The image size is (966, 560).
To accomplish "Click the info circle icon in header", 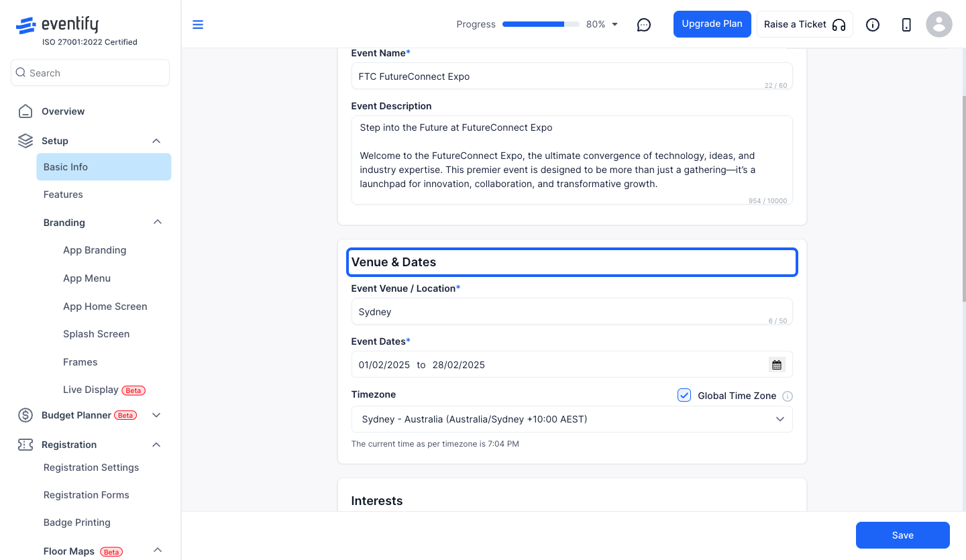I will [x=873, y=25].
